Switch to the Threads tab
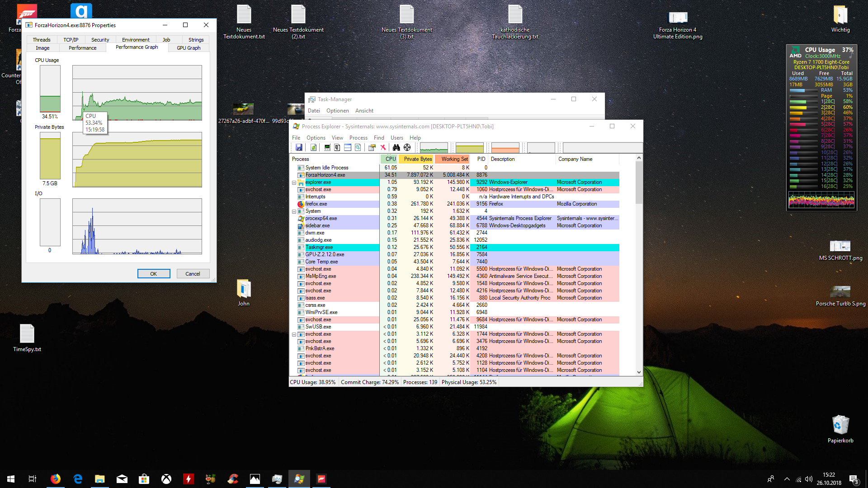The width and height of the screenshot is (868, 488). click(42, 40)
